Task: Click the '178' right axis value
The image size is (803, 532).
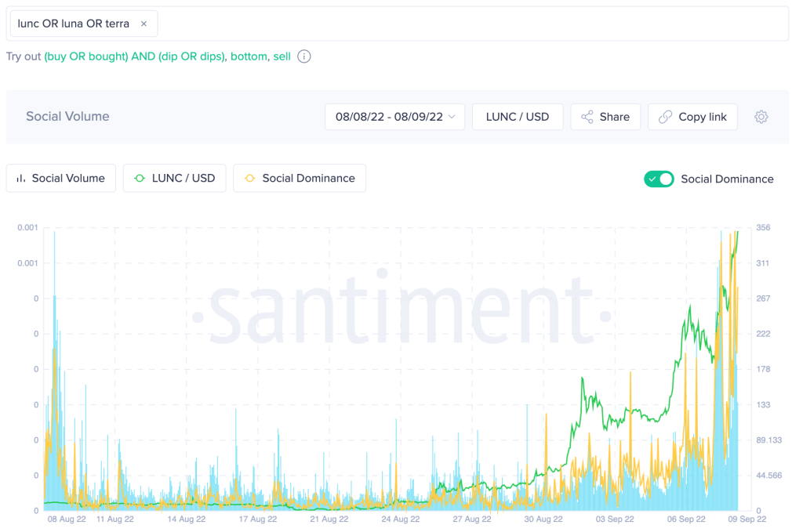Action: (x=763, y=369)
